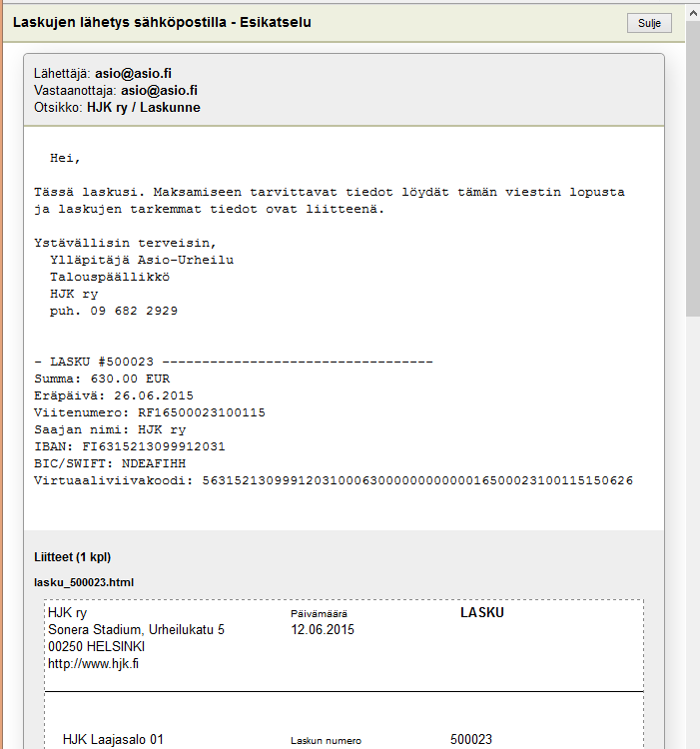Viewport: 700px width, 749px height.
Task: Click the Virtuaaliviivakoodi barcode number
Action: (417, 480)
